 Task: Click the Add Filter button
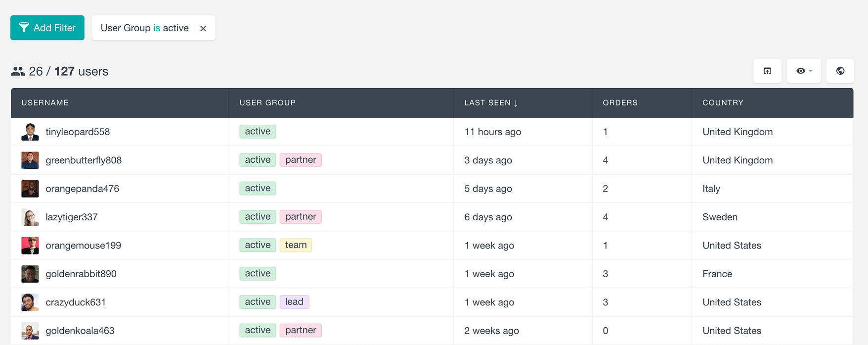[x=47, y=28]
